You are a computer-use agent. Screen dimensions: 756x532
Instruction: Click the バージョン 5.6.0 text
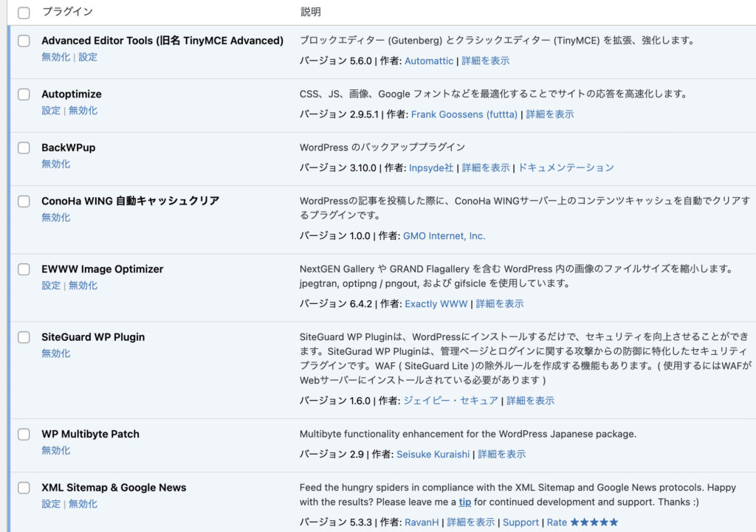point(336,61)
